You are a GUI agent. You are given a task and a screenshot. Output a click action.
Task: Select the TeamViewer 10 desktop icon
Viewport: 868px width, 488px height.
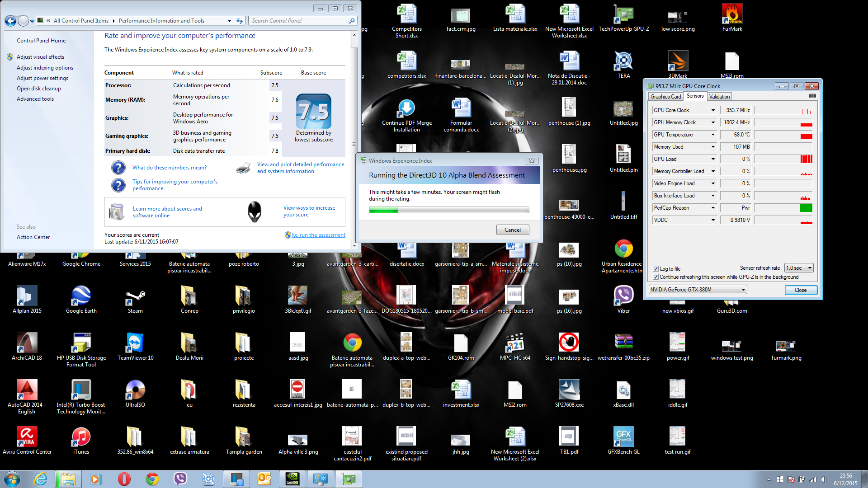[135, 347]
